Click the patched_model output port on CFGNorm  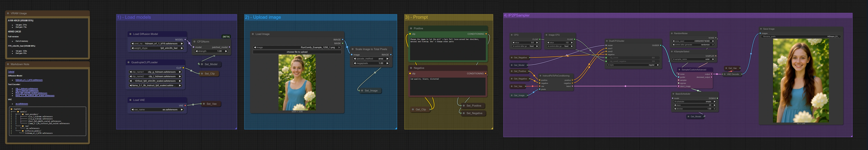pyautogui.click(x=230, y=47)
